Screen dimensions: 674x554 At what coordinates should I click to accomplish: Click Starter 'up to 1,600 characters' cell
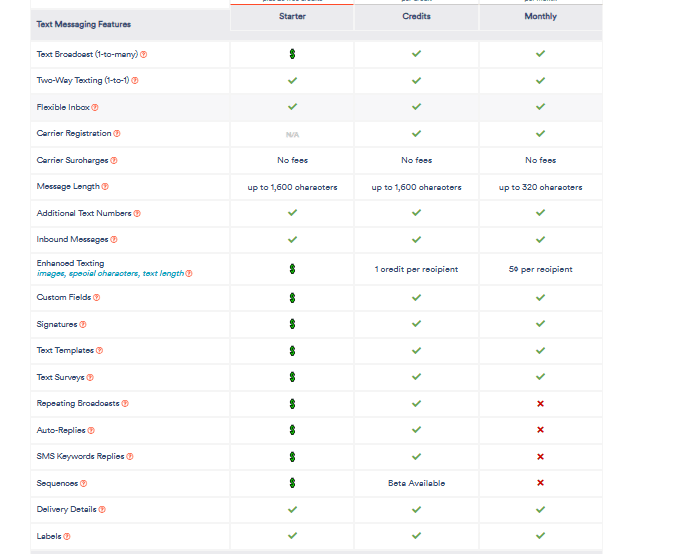(292, 187)
